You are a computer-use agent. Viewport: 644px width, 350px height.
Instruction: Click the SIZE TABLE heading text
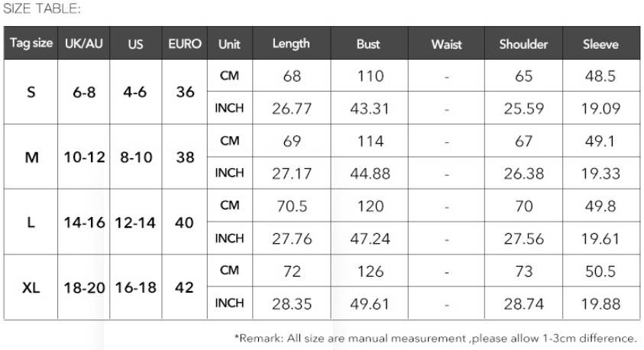[x=42, y=9]
